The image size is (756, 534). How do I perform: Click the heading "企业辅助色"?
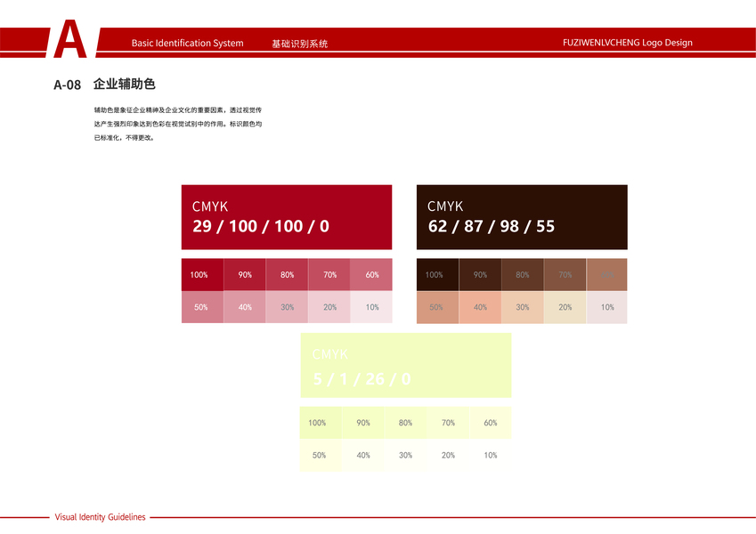pos(124,84)
